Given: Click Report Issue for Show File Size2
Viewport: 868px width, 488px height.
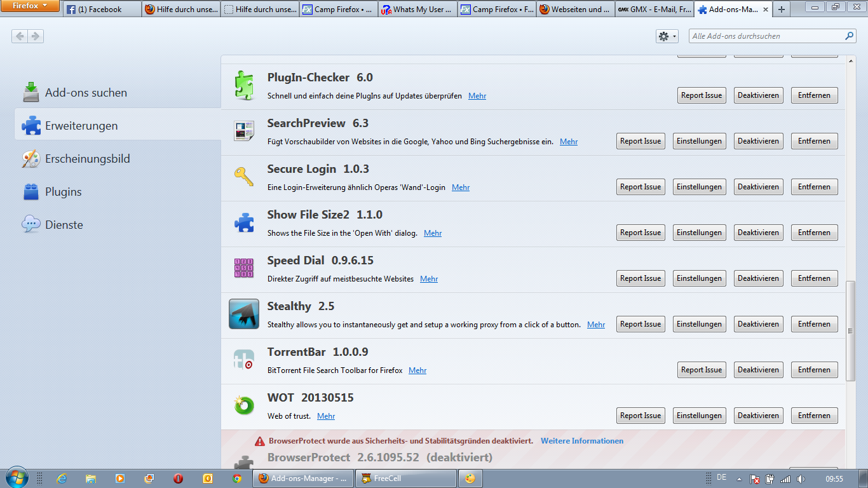Looking at the screenshot, I should click(x=641, y=233).
